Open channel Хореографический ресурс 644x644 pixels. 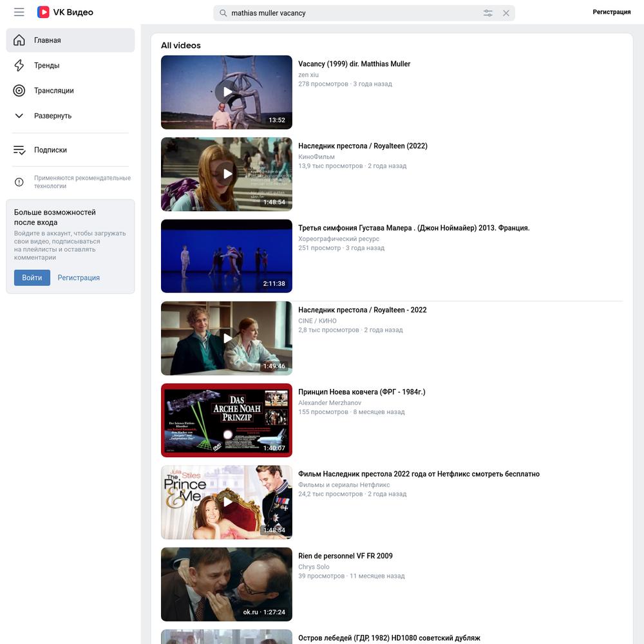(339, 239)
